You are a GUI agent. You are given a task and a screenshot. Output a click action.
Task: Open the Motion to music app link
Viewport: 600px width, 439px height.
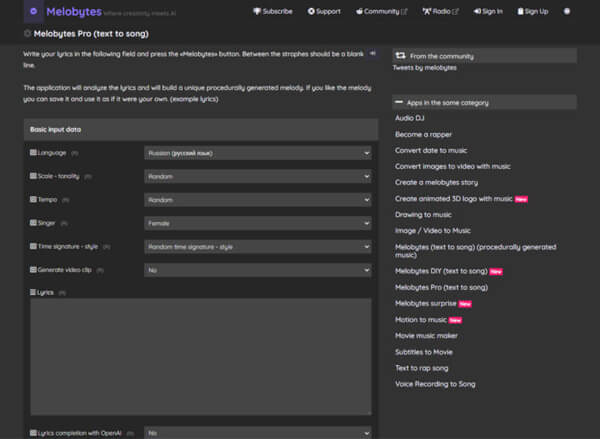click(421, 320)
